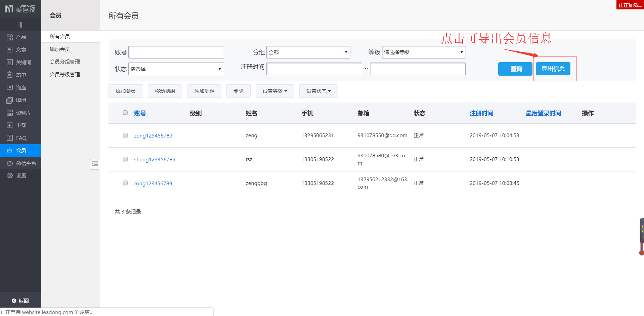Image resolution: width=644 pixels, height=316 pixels.
Task: Select the rong123456789 row checkbox
Action: click(x=125, y=183)
